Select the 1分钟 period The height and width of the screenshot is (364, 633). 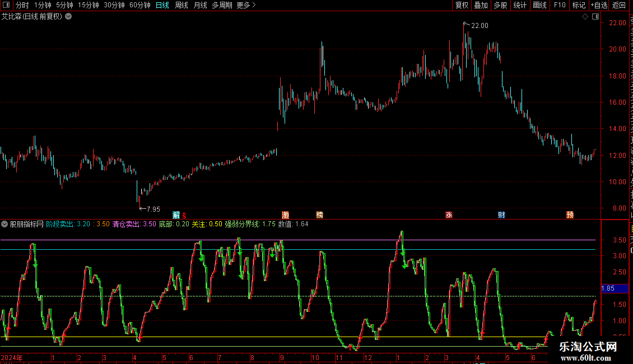point(43,5)
